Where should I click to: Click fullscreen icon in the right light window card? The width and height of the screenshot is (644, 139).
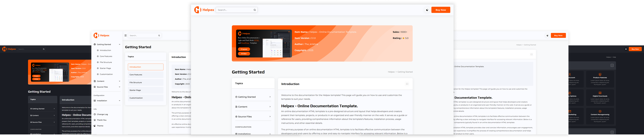tap(531, 55)
